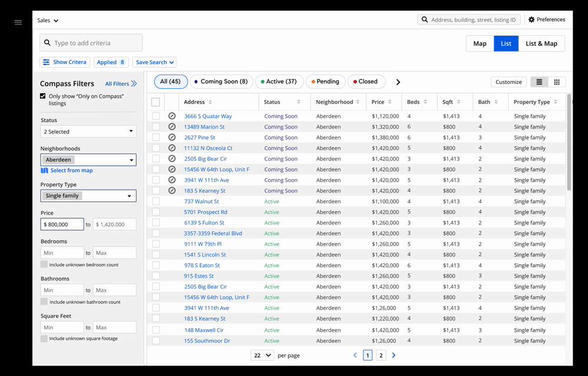Sort by Status column arrows
Screen dimensions: 588x376
[x=299, y=102]
